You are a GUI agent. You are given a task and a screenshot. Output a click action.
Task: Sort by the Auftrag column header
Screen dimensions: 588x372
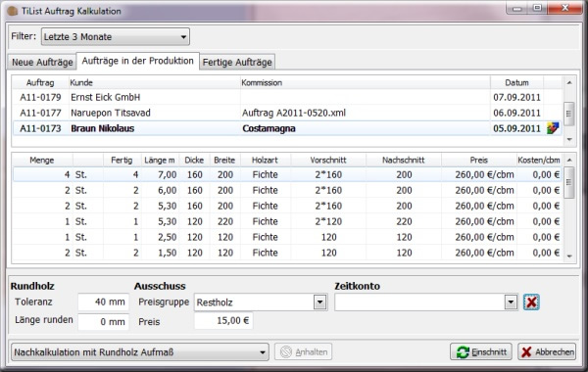tap(40, 83)
